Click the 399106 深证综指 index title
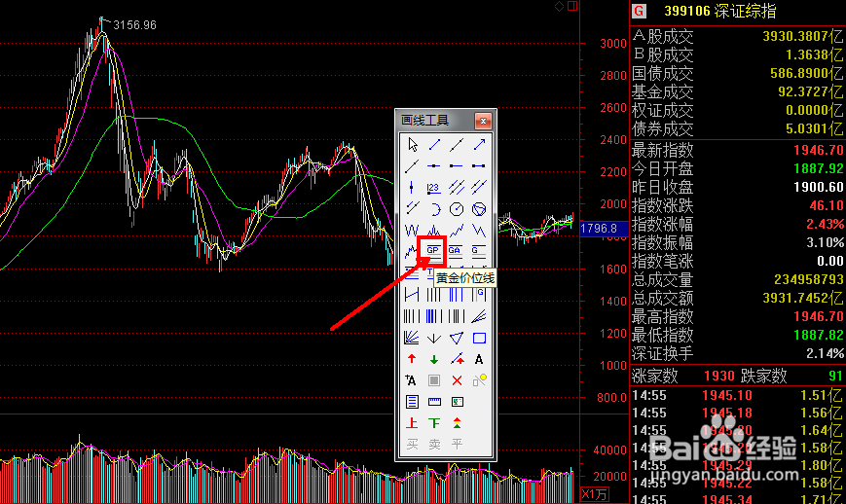 [x=720, y=11]
